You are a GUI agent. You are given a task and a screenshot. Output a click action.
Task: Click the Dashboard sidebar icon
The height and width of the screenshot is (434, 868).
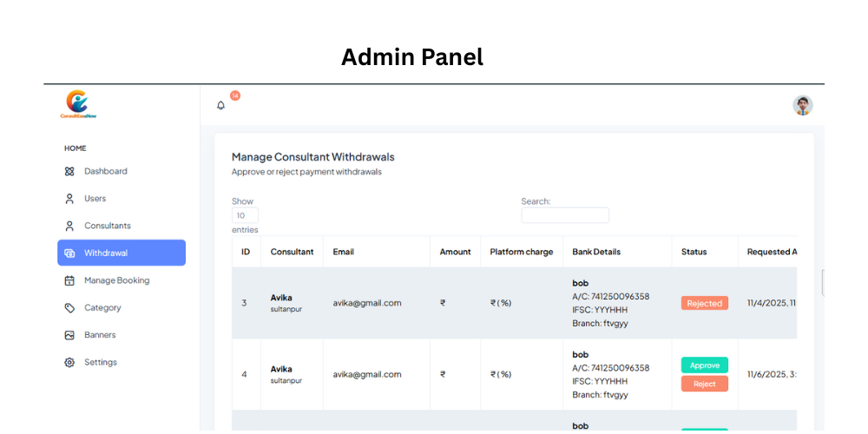coord(69,171)
